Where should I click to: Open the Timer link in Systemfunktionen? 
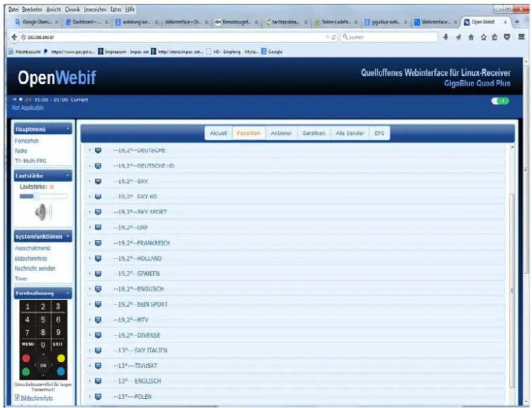(x=21, y=278)
